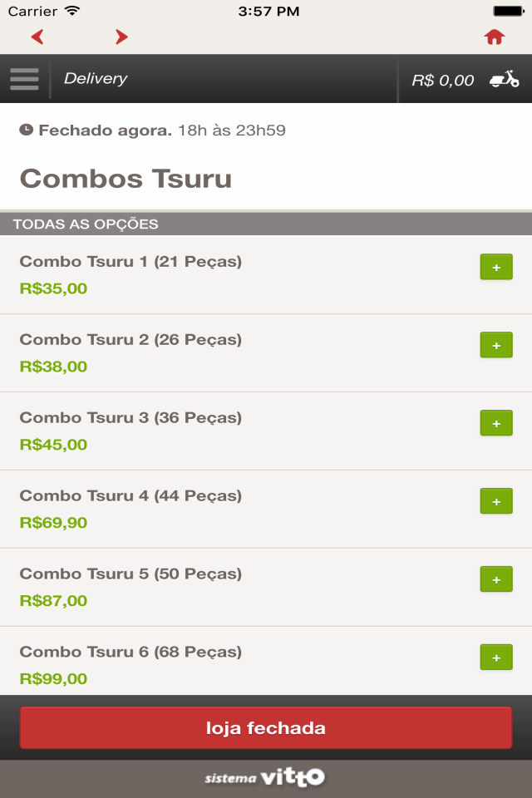Open the cart via the scooter icon
Screen dimensions: 532x798
(504, 80)
